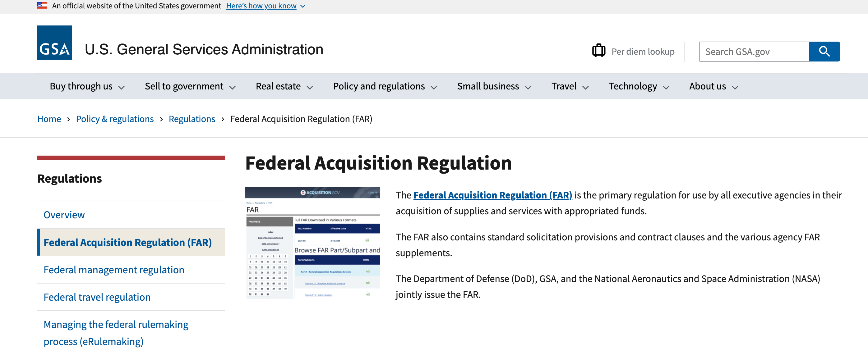This screenshot has width=868, height=364.
Task: Expand the 'Here's how you know' banner
Action: [265, 6]
